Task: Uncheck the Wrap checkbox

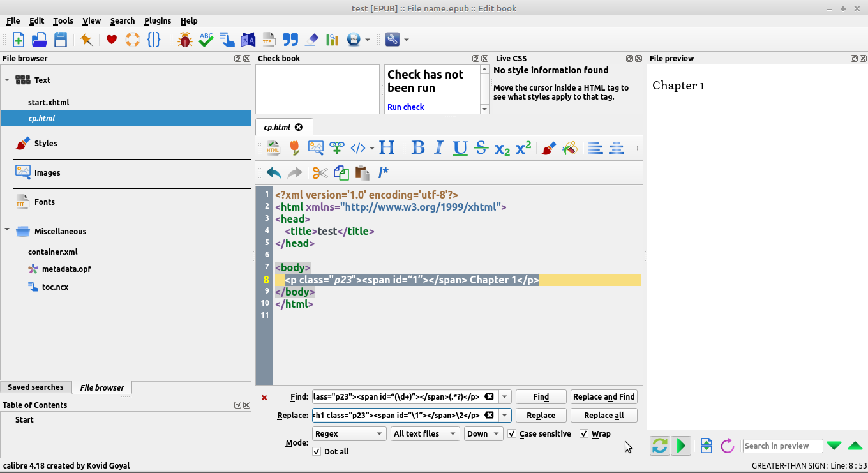Action: (584, 434)
